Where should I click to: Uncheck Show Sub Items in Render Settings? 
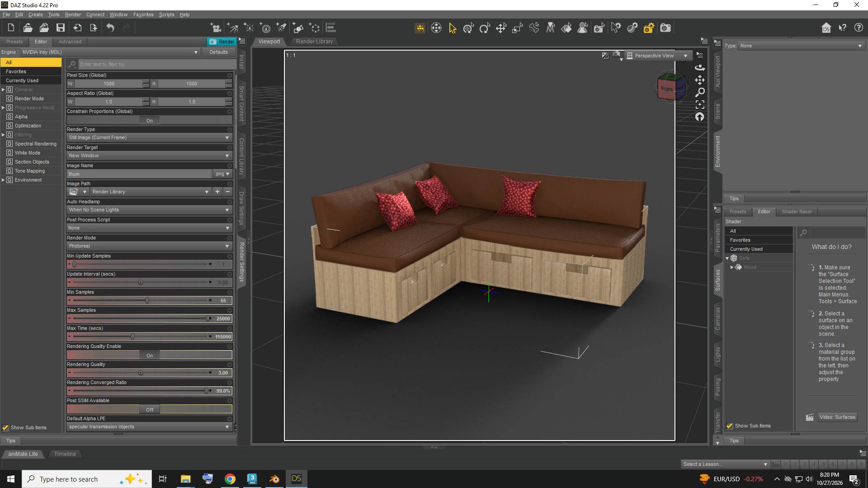5,427
